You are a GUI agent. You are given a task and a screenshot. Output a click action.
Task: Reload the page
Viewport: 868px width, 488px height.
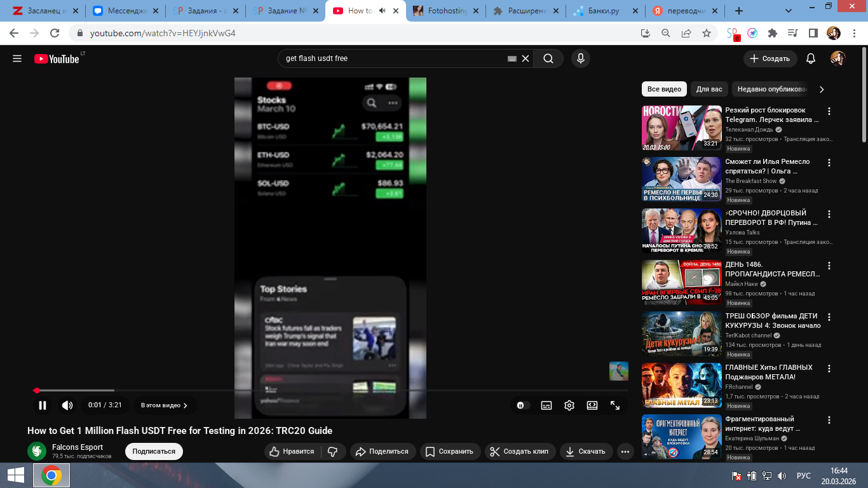(55, 33)
